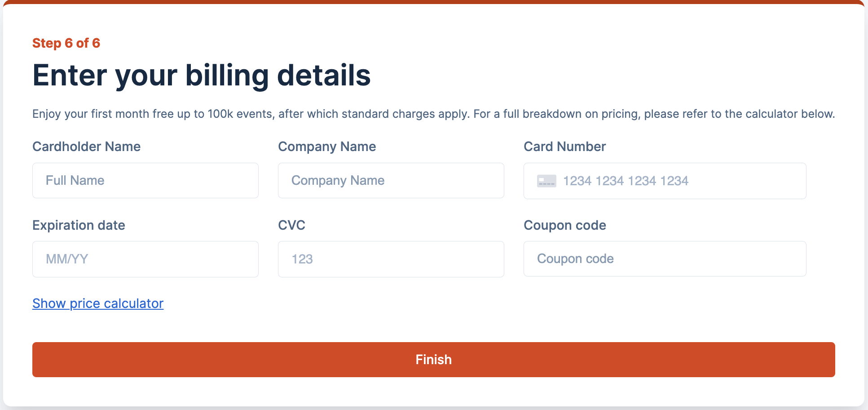Click the Card Number label
This screenshot has height=410, width=868.
pyautogui.click(x=564, y=147)
